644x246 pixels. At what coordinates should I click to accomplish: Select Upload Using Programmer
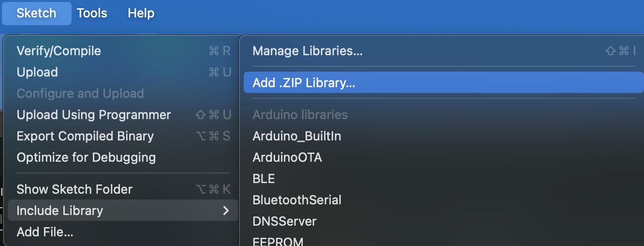click(x=94, y=115)
